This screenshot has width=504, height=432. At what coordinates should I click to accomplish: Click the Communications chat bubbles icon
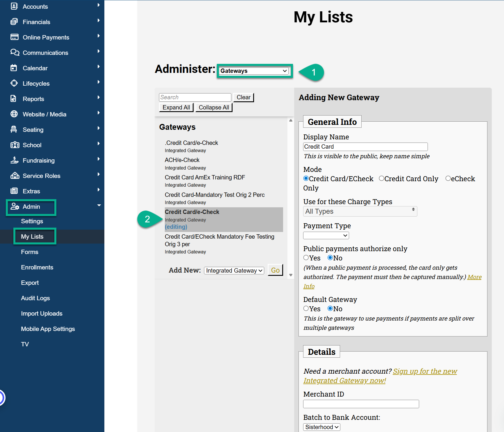pos(14,53)
